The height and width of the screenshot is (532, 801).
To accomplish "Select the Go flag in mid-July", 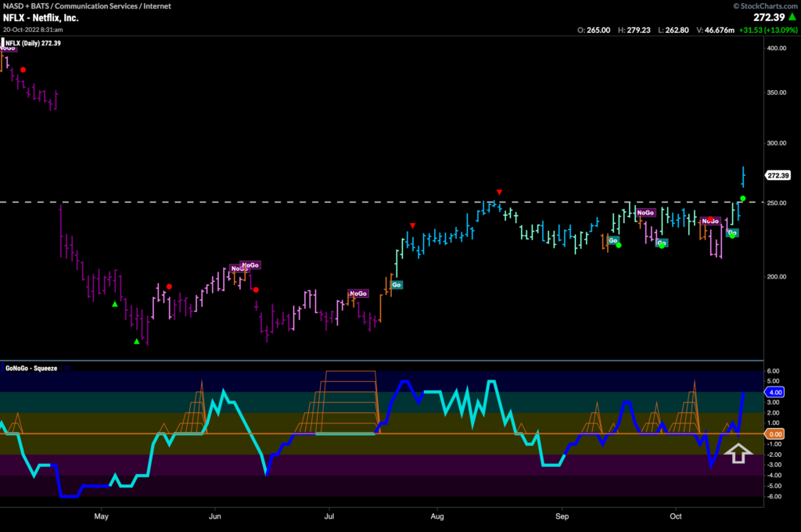I will (x=397, y=285).
